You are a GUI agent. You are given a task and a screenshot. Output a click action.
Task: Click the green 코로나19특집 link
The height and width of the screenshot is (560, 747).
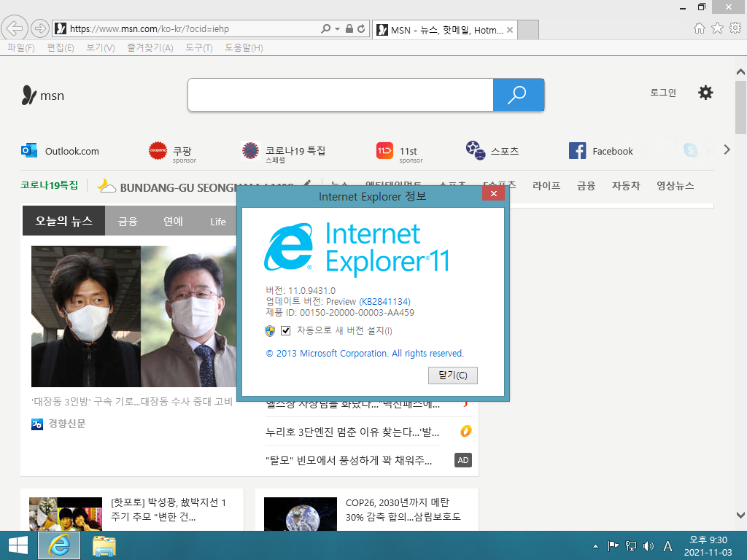click(x=49, y=185)
